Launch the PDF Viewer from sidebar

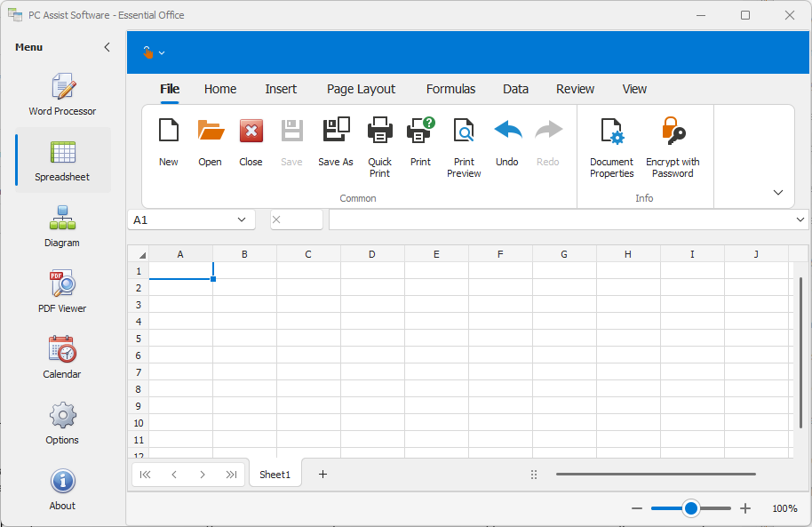tap(62, 291)
